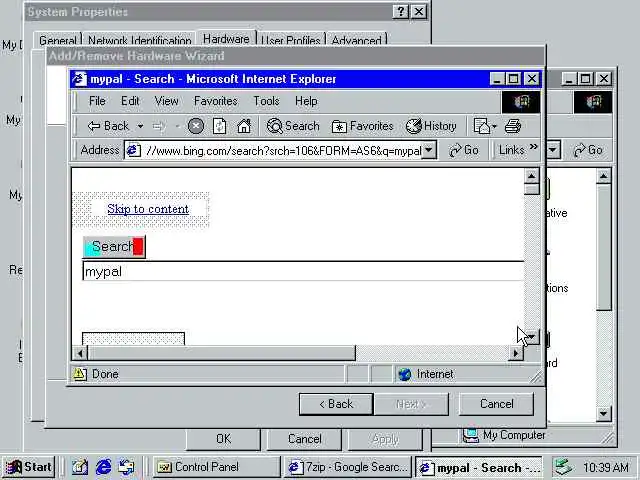Click the warning icon in the status bar
The width and height of the screenshot is (640, 480).
[80, 374]
